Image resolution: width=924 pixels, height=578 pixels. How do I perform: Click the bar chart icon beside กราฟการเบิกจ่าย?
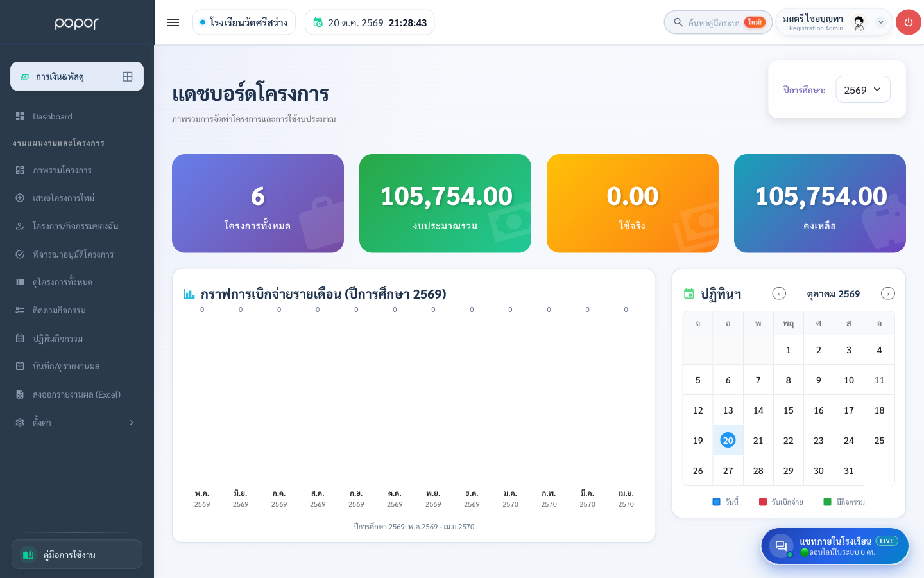189,293
